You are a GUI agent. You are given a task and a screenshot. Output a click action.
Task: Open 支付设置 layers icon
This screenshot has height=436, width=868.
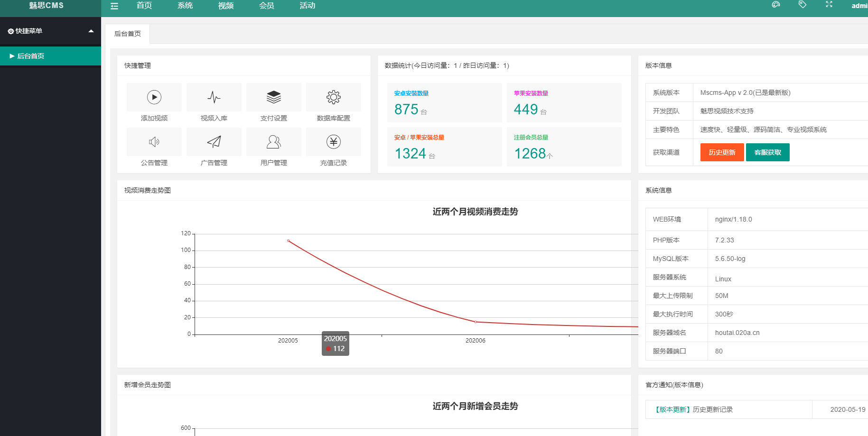click(x=274, y=97)
